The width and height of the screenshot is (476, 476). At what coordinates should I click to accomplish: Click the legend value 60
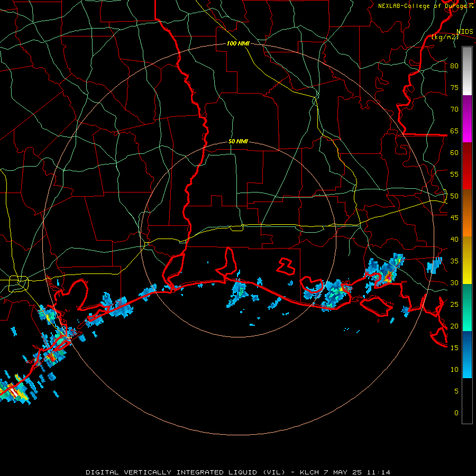tap(454, 153)
